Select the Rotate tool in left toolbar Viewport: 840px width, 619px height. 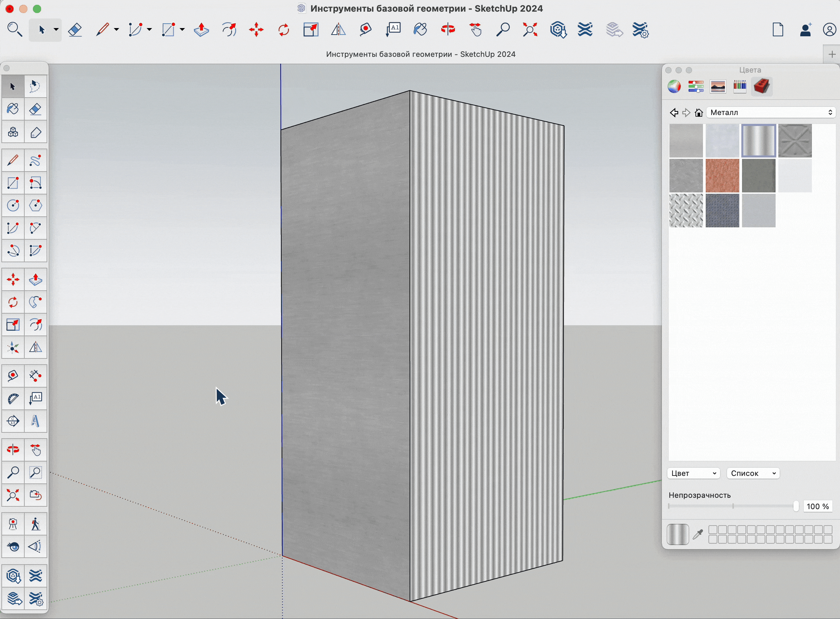pyautogui.click(x=13, y=302)
